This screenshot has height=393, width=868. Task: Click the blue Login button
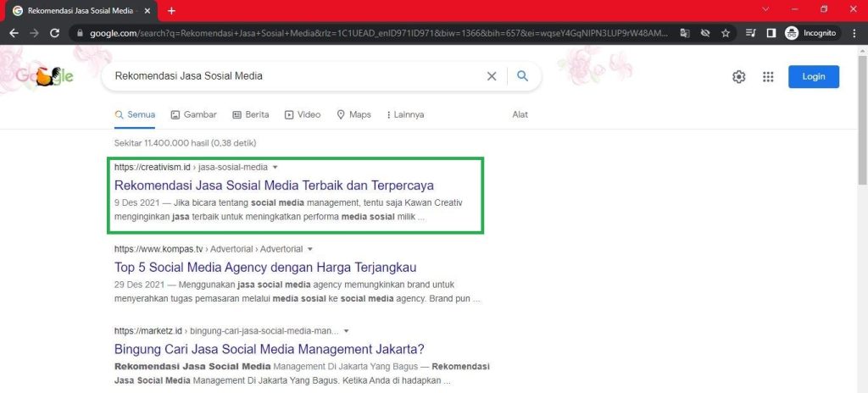tap(814, 76)
